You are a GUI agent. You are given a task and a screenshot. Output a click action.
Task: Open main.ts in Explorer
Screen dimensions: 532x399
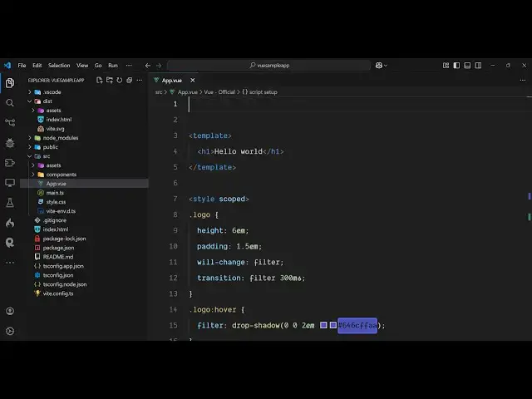[x=55, y=193]
